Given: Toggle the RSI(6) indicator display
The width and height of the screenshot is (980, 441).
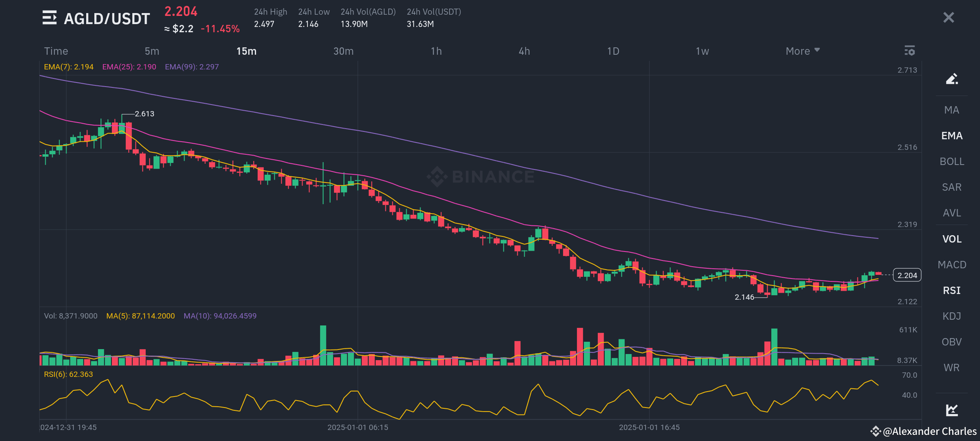Looking at the screenshot, I should (68, 374).
